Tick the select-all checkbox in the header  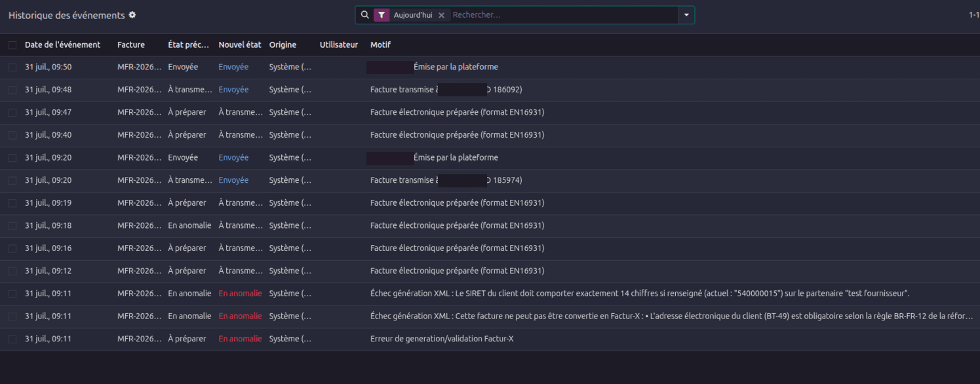pyautogui.click(x=12, y=45)
